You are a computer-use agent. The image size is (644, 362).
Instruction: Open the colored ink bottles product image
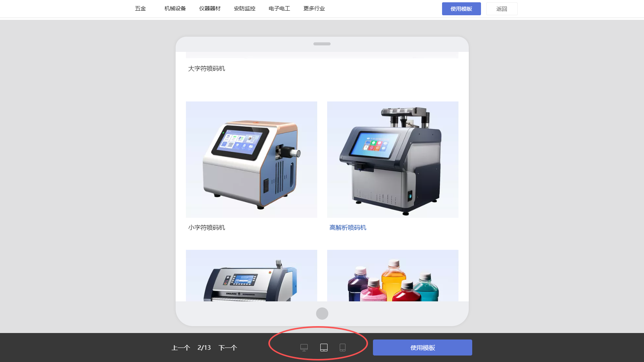tap(393, 275)
